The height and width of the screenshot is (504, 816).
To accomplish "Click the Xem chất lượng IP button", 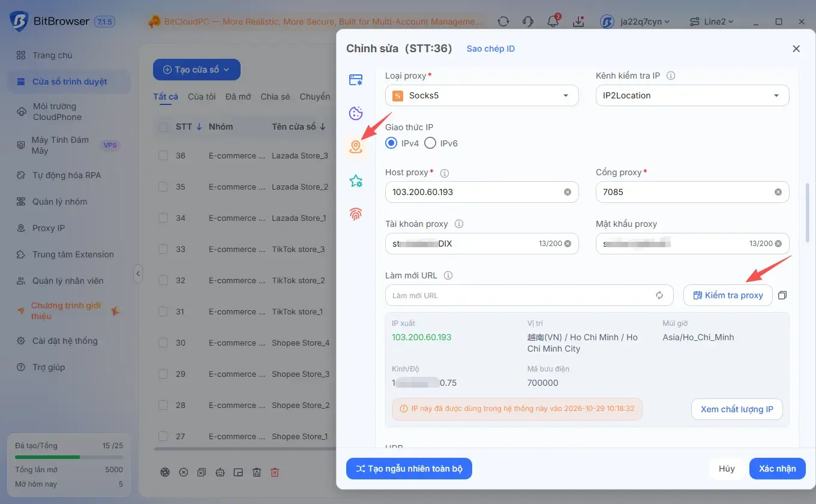I will coord(737,409).
